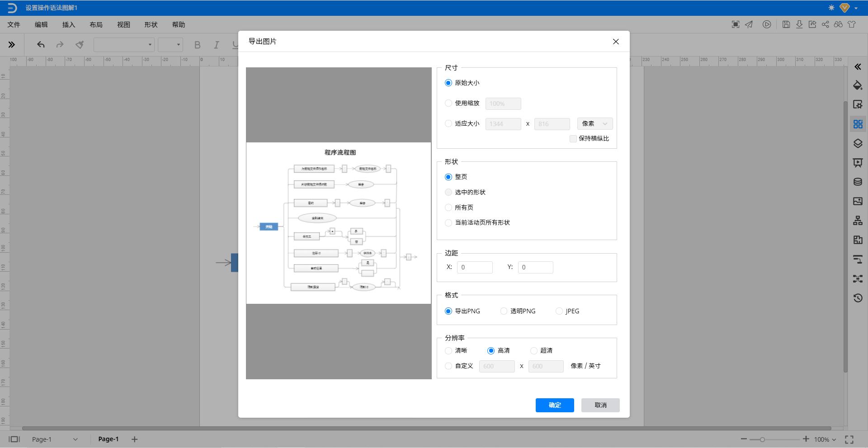Viewport: 868px width, 448px height.
Task: Select the 原始大小 radio button
Action: click(448, 83)
